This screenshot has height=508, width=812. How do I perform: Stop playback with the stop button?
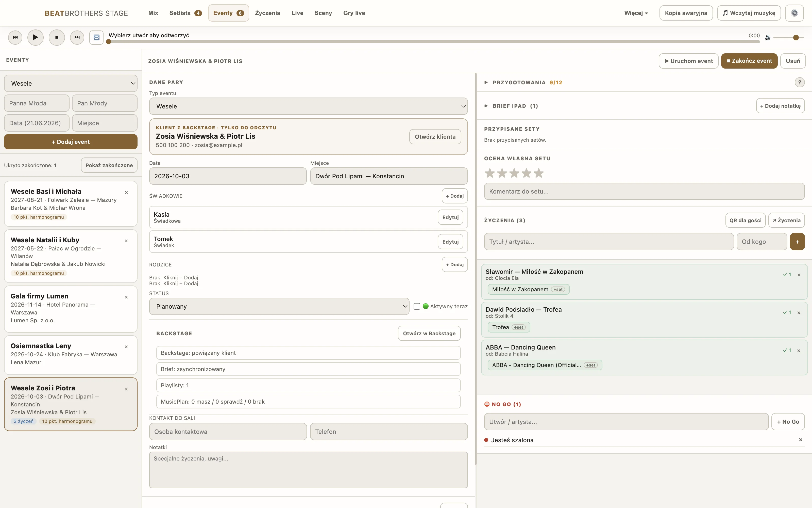point(57,37)
